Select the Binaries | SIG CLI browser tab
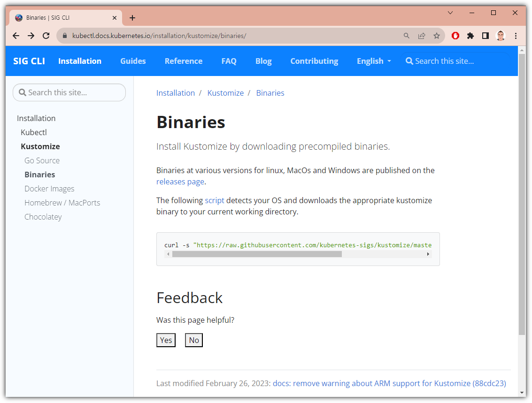532x403 pixels. pos(66,18)
